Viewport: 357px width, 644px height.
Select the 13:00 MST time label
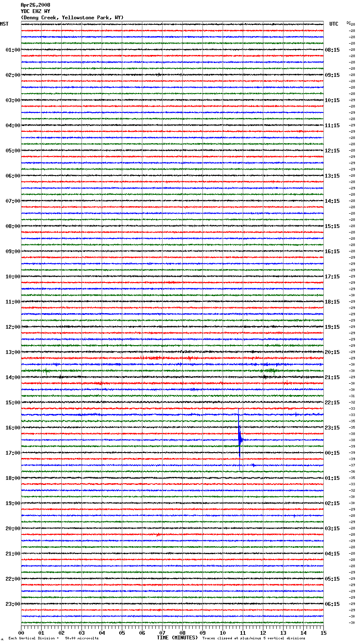(13, 352)
